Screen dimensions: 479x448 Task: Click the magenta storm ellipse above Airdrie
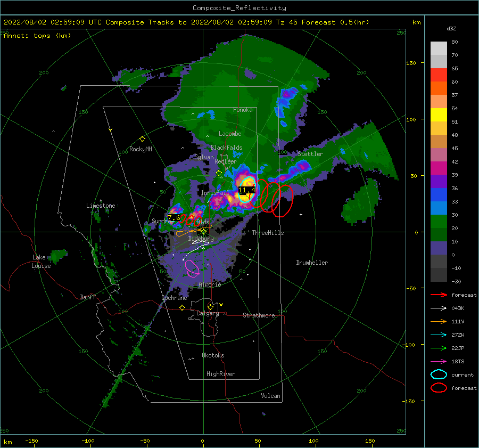point(192,268)
